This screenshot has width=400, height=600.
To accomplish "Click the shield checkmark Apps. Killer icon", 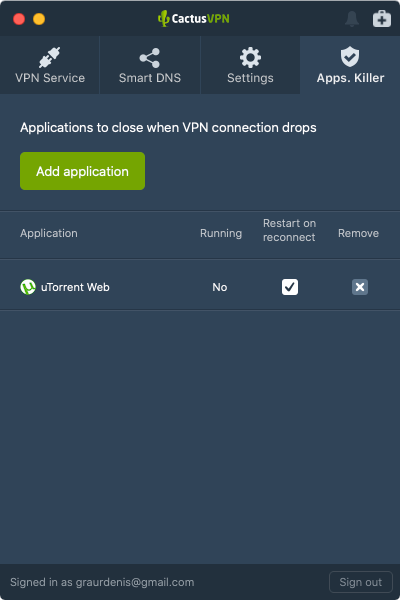I will (x=350, y=57).
